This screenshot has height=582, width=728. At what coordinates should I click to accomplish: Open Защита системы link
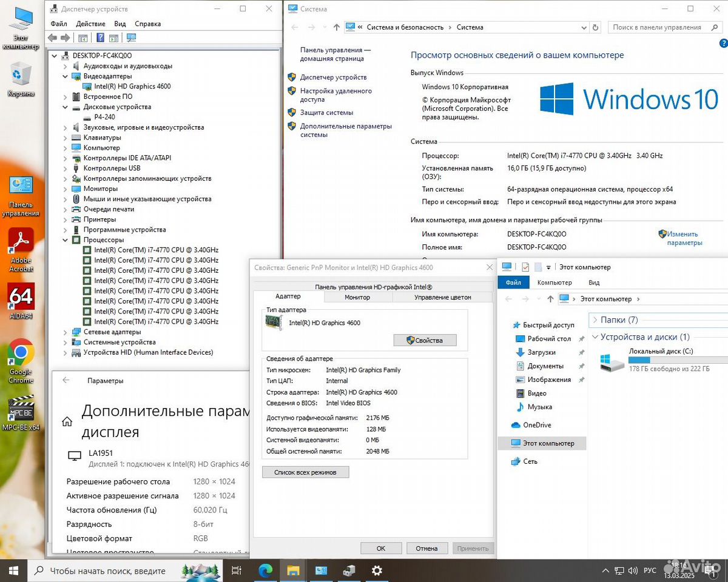[326, 113]
